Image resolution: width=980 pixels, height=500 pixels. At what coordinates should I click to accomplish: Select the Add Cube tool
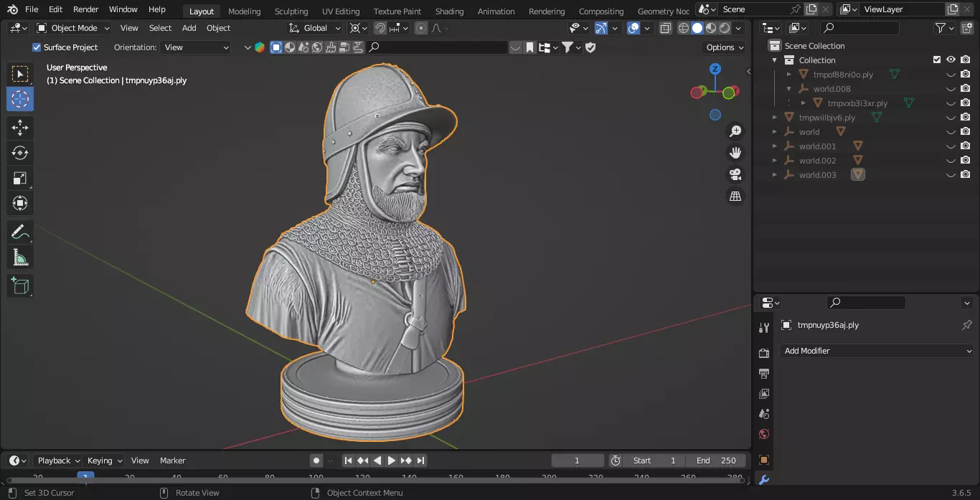(20, 286)
